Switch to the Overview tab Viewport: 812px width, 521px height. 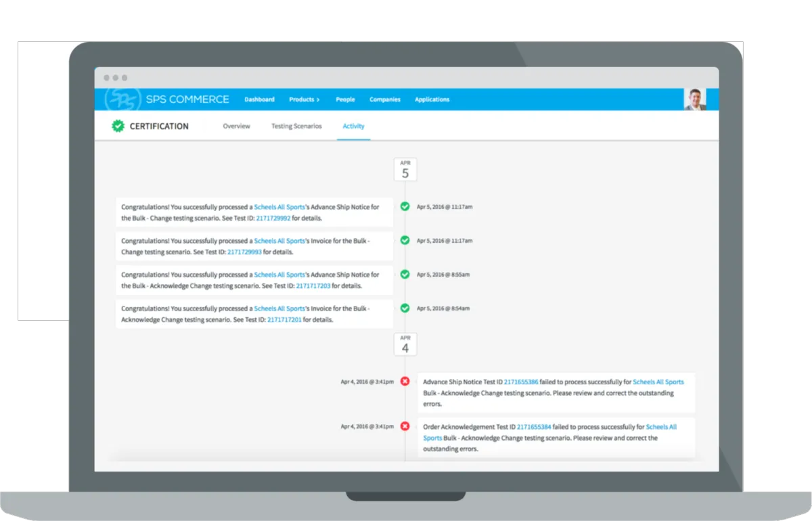(x=236, y=126)
